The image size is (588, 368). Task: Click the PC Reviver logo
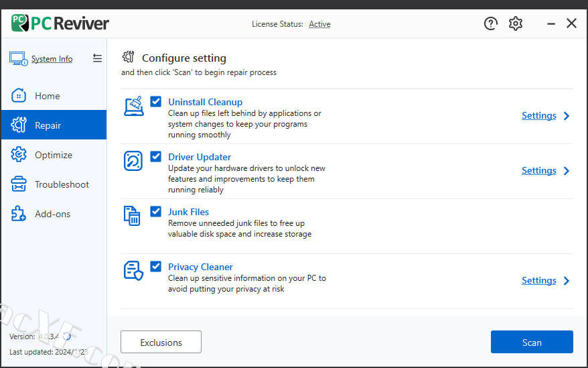click(60, 23)
